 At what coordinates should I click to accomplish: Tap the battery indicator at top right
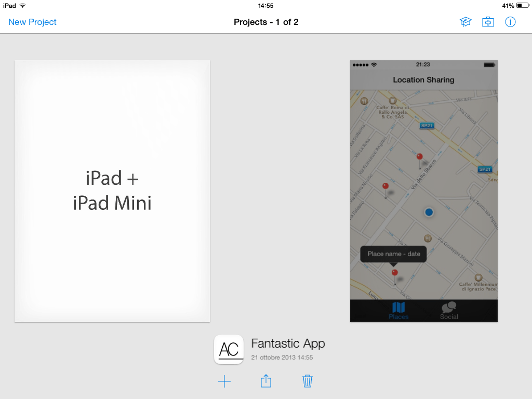tap(522, 6)
